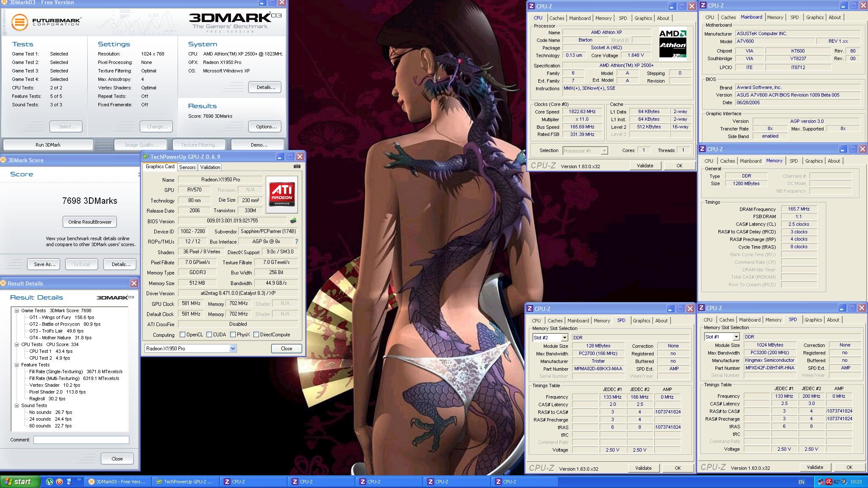Image resolution: width=868 pixels, height=488 pixels.
Task: Open Avira antivirus tray icon
Action: click(829, 482)
